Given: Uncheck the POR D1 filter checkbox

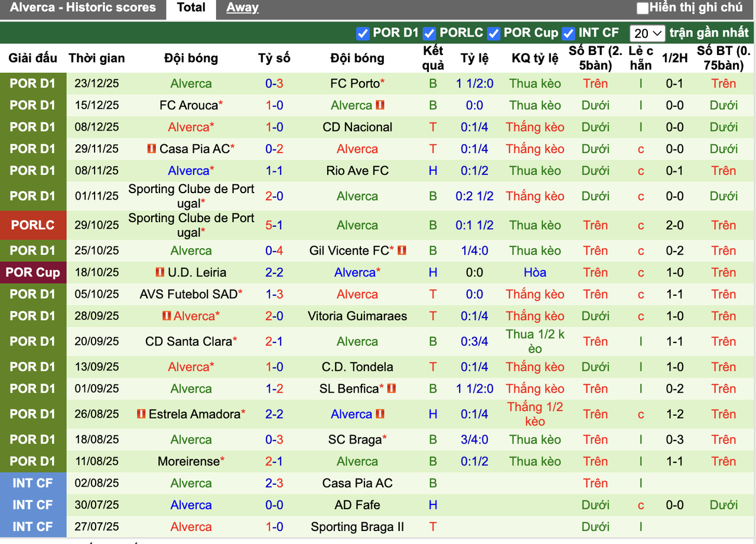Looking at the screenshot, I should [363, 34].
